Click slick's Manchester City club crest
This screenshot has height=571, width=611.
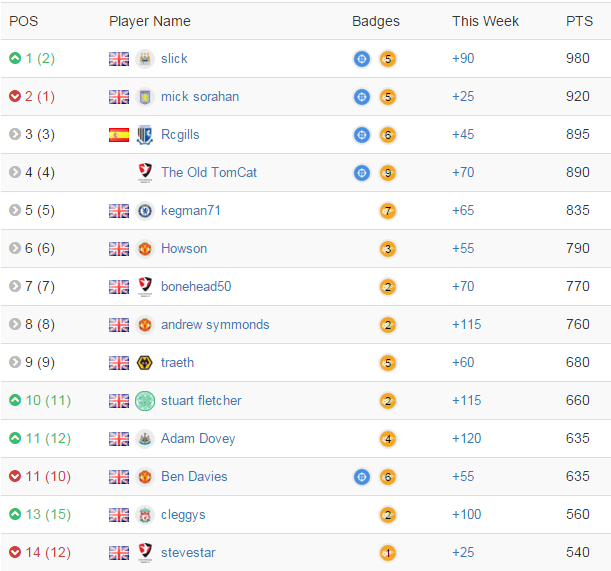click(x=145, y=59)
